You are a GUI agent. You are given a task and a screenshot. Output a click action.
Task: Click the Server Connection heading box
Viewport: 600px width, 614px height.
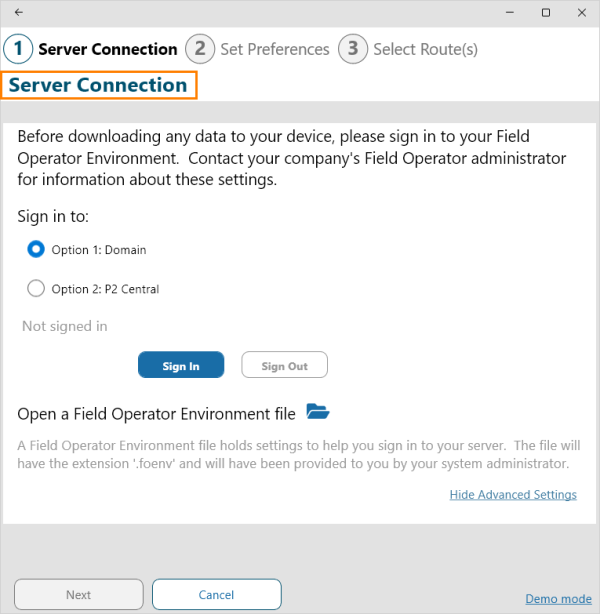pyautogui.click(x=98, y=85)
